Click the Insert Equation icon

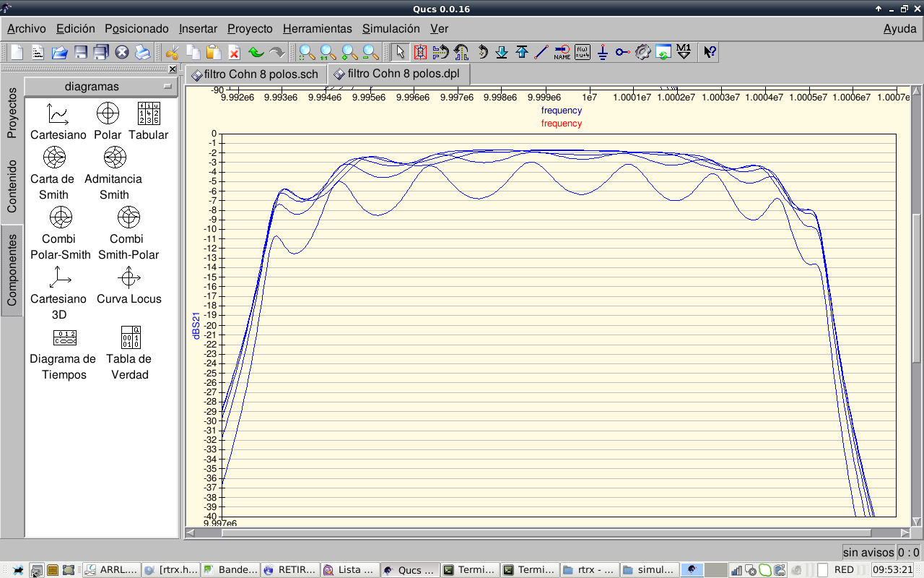click(x=583, y=52)
